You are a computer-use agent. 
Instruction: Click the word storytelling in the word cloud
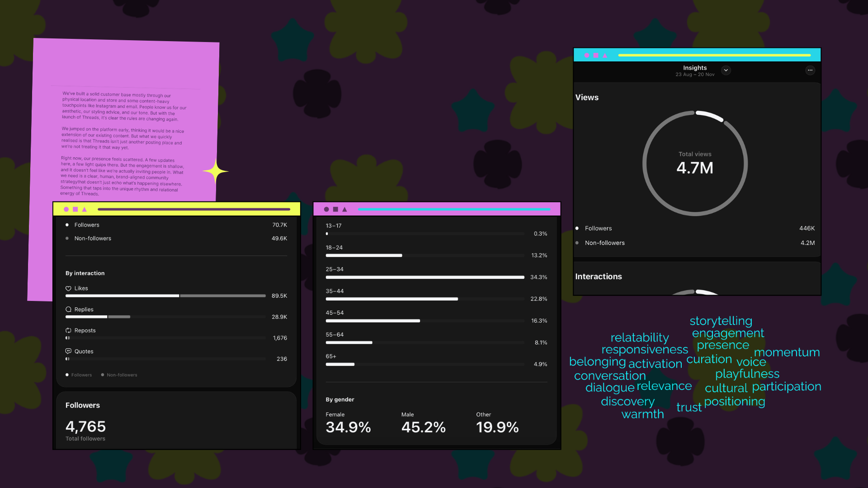pos(721,321)
